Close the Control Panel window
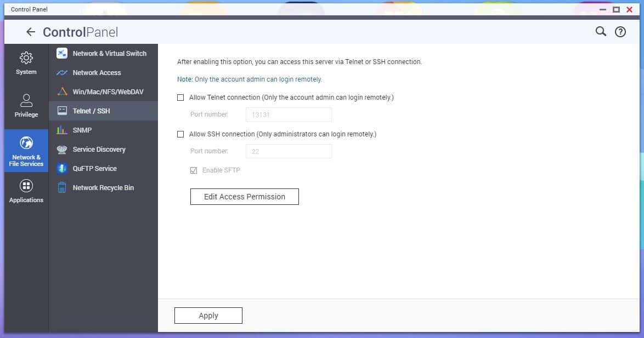The width and height of the screenshot is (644, 338). tap(629, 9)
